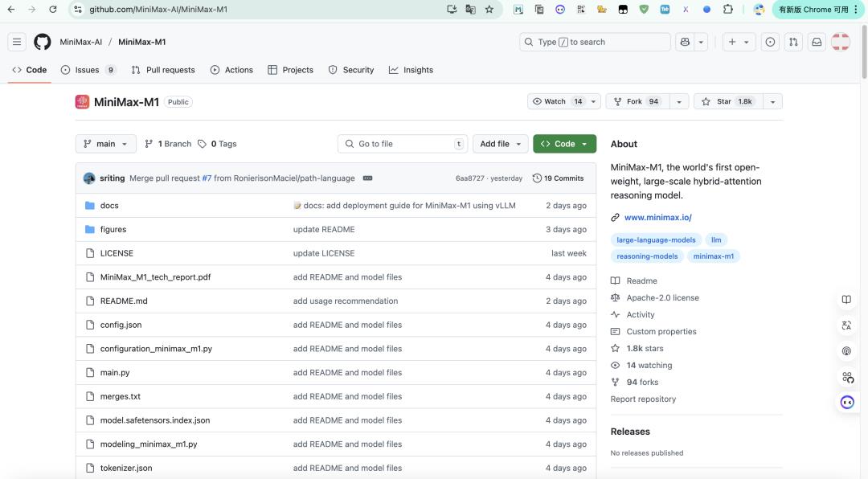Viewport: 868px width, 479px height.
Task: Open the Projects tab
Action: tap(291, 70)
